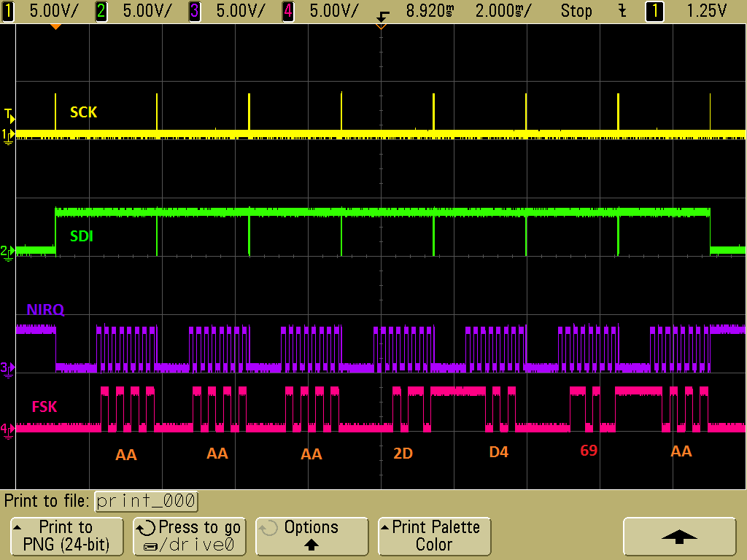Click the delay reference arrow icon in header

pos(382,16)
